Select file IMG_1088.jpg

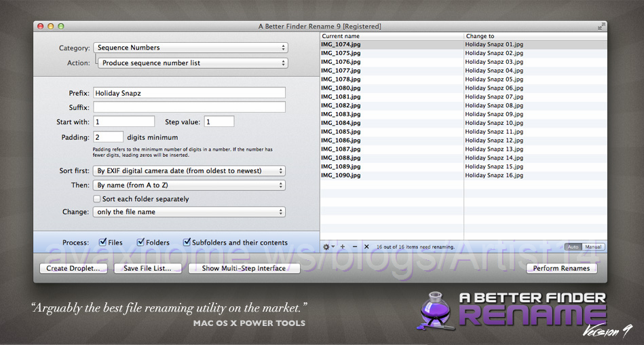tap(341, 158)
